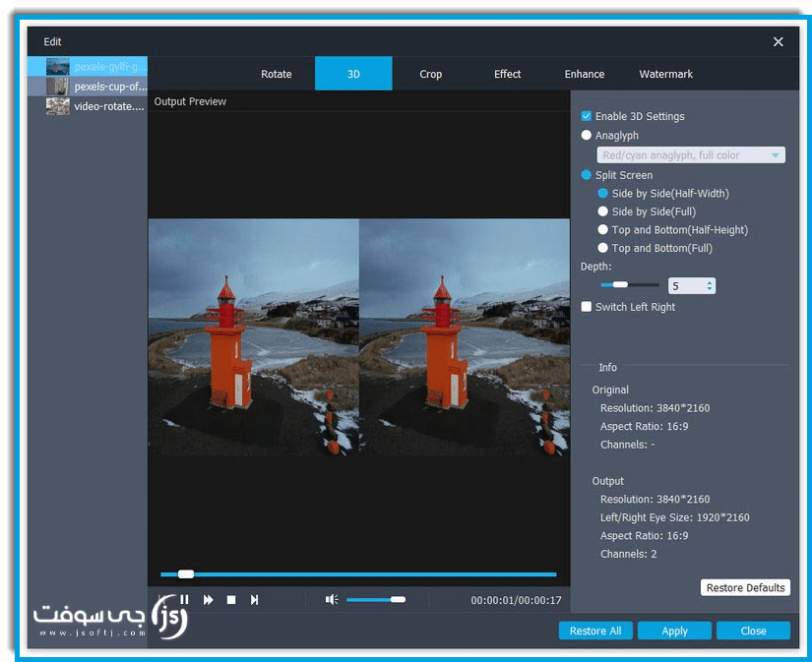Screen dimensions: 812x662
Task: Click the Restore All button
Action: (x=595, y=631)
